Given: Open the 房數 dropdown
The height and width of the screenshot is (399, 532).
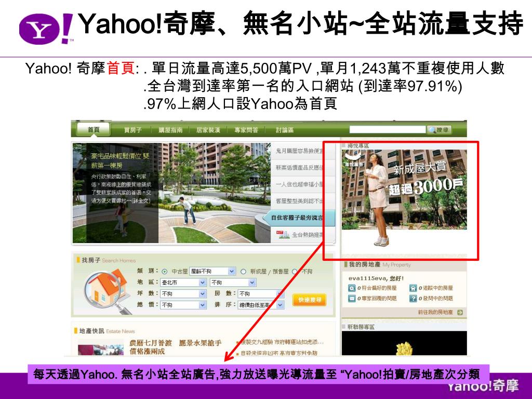Looking at the screenshot, I should [x=261, y=294].
